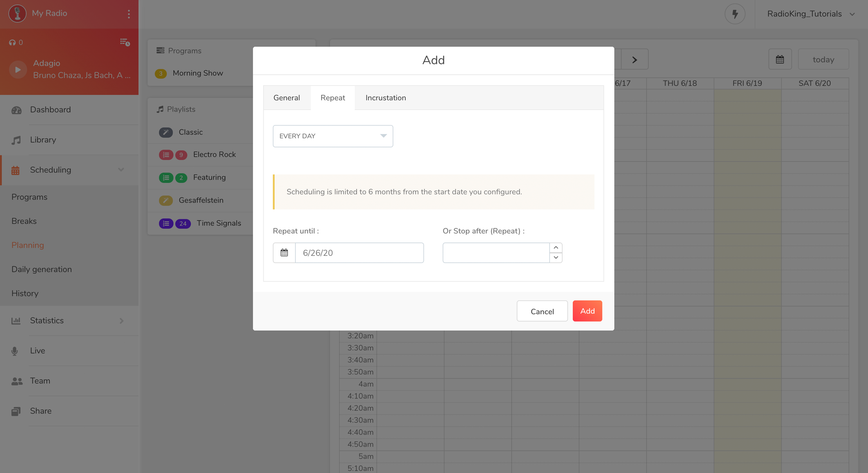Screen dimensions: 868x473
Task: Click the SAT 6/20 column header
Action: 815,83
